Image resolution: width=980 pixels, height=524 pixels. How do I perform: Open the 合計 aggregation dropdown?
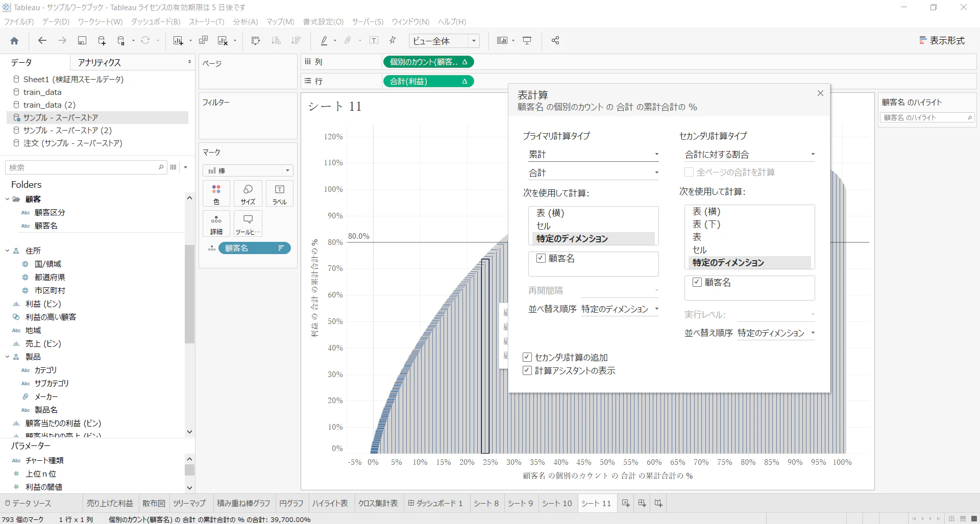click(594, 173)
